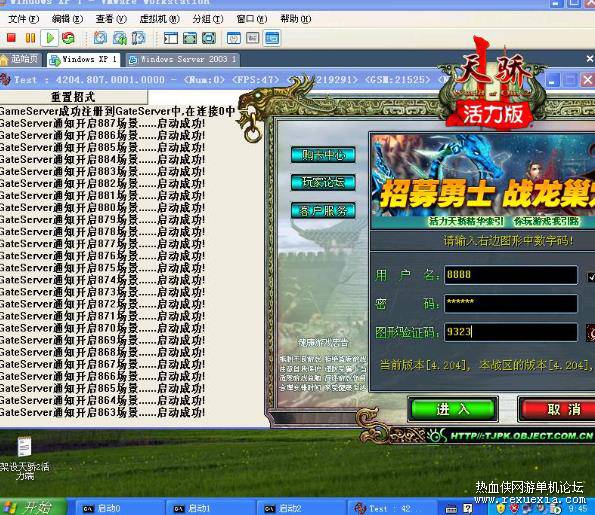
Task: Open the 玩家论坛 button
Action: (323, 183)
